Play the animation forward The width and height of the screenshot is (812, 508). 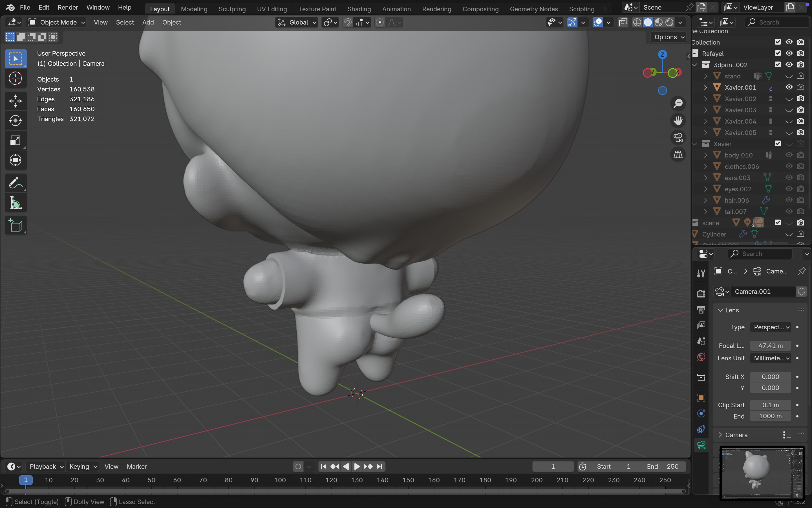click(357, 466)
